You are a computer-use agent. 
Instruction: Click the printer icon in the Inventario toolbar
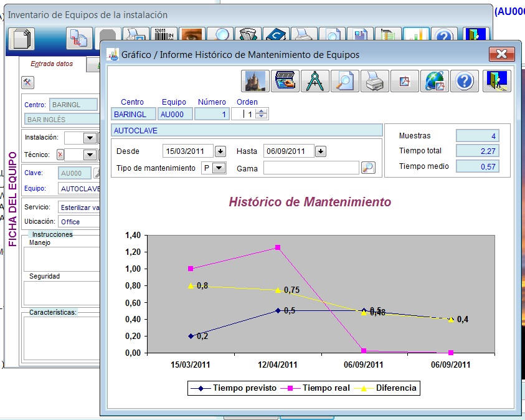tap(305, 34)
